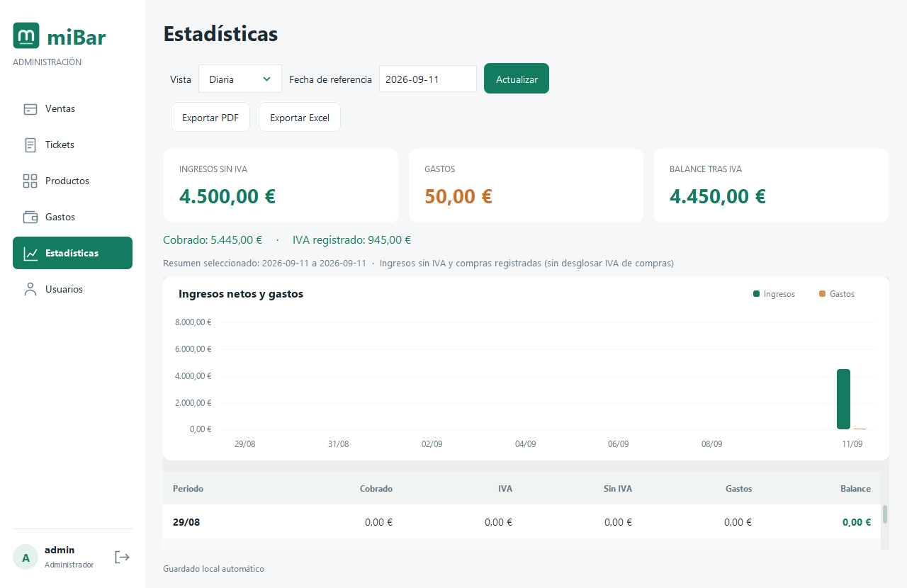Click the Ingresos sin IVA card
The height and width of the screenshot is (588, 907).
(x=281, y=186)
